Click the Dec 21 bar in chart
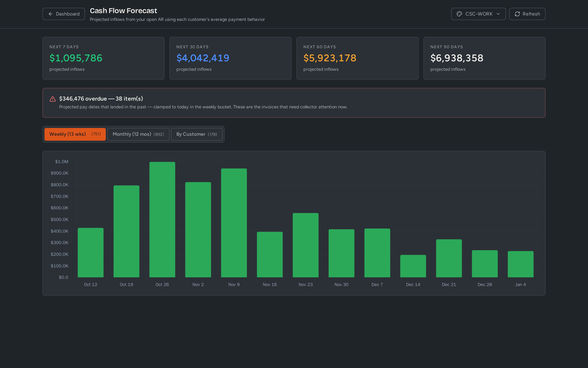 tap(449, 258)
